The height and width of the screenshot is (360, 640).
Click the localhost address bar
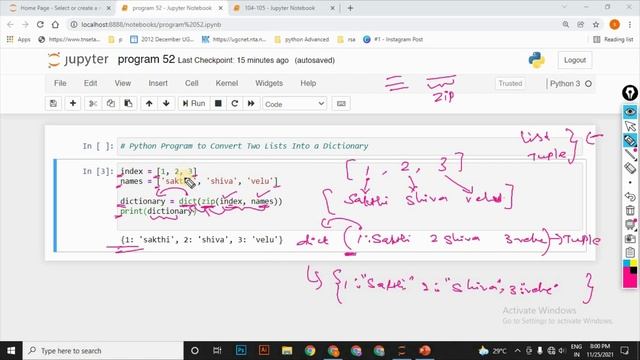[314, 24]
